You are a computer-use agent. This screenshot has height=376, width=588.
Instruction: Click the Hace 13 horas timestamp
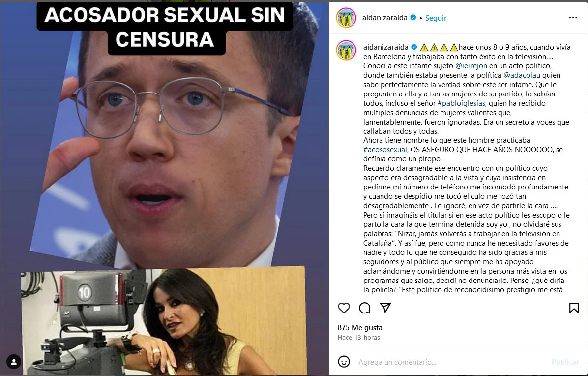click(359, 337)
